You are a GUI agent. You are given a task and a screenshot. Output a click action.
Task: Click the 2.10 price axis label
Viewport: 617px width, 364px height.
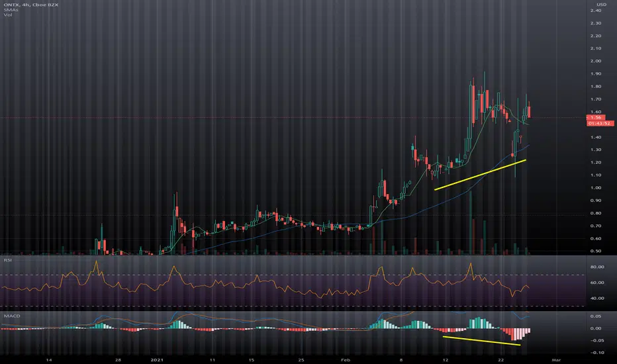596,48
